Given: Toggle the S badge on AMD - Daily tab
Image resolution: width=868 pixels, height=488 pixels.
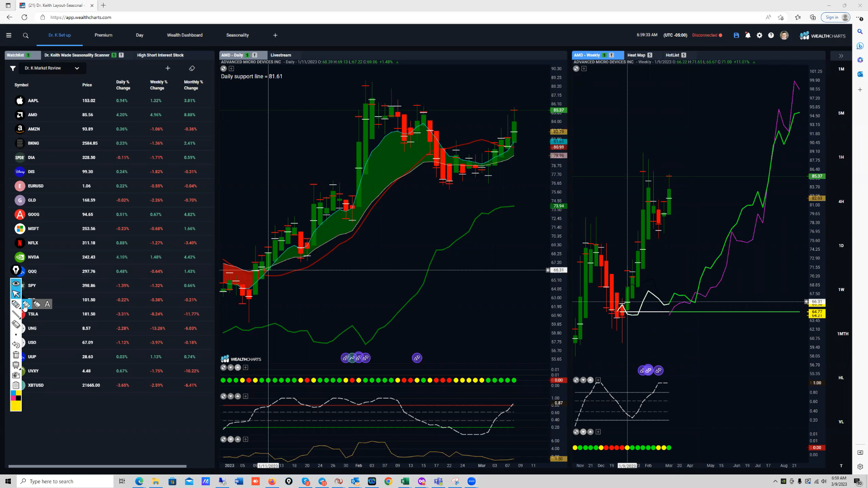Looking at the screenshot, I should coord(247,55).
